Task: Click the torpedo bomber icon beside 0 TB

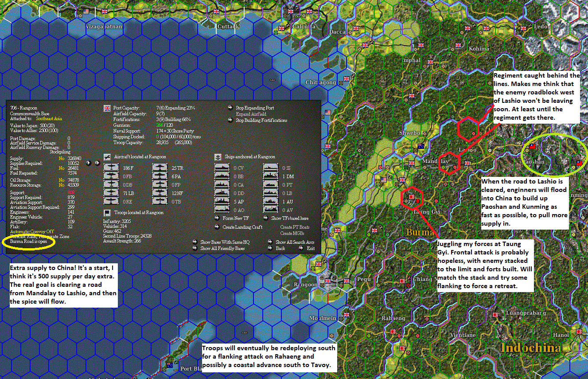Action: click(160, 202)
